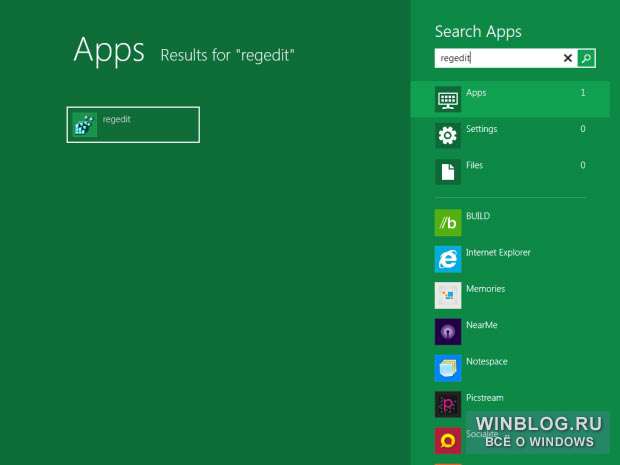Select the Apps search category icon
This screenshot has width=620, height=465.
tap(448, 99)
